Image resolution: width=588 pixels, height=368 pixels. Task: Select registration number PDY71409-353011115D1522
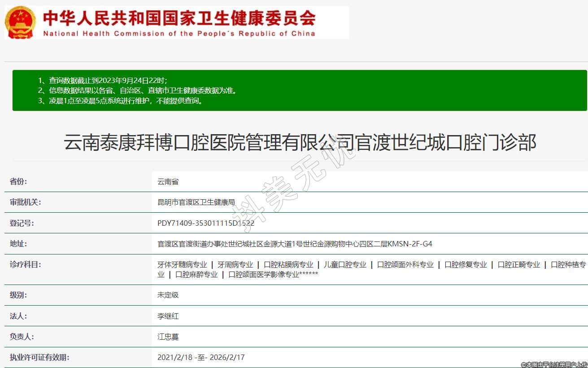[x=206, y=223]
